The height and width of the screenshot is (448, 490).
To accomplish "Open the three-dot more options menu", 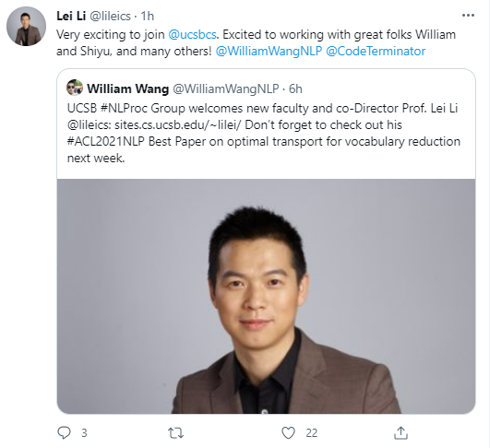I will tap(468, 16).
